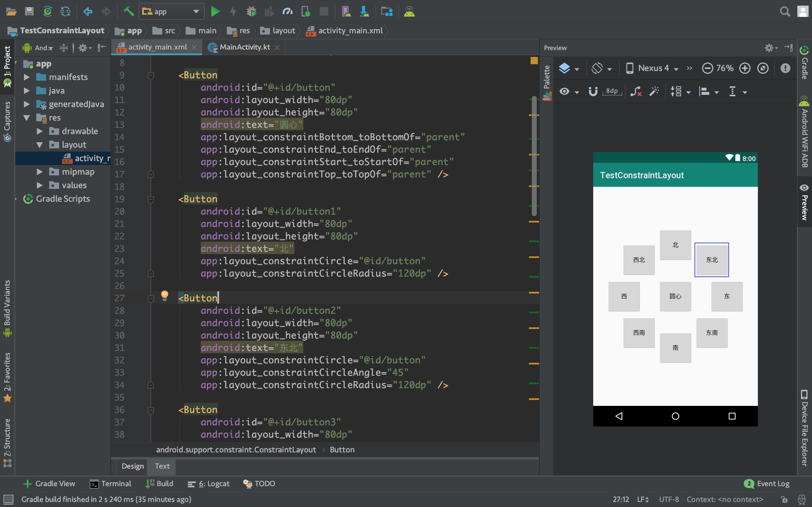Show preview warnings and errors
Image resolution: width=812 pixels, height=507 pixels.
tap(785, 68)
